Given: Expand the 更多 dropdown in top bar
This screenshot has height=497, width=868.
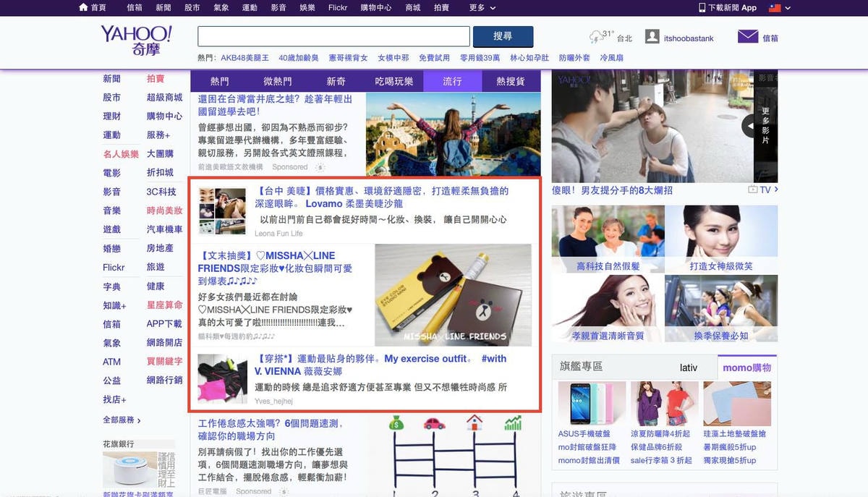Looking at the screenshot, I should tap(482, 7).
